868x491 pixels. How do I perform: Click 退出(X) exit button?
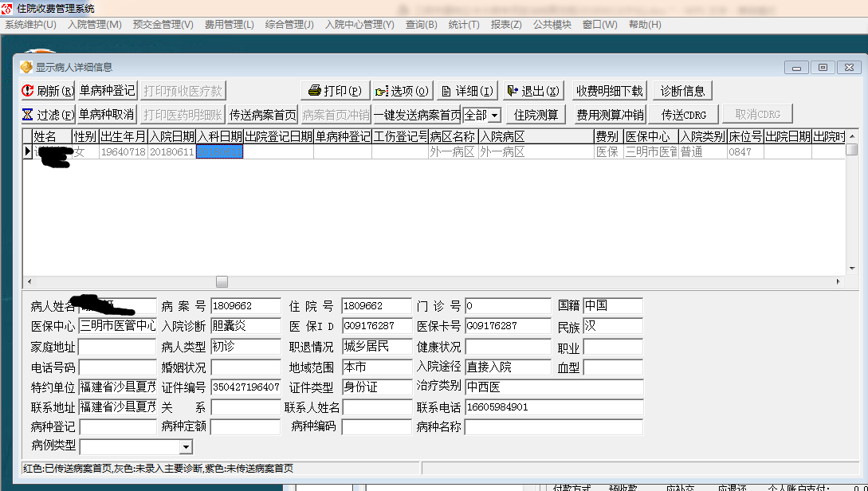tap(534, 91)
